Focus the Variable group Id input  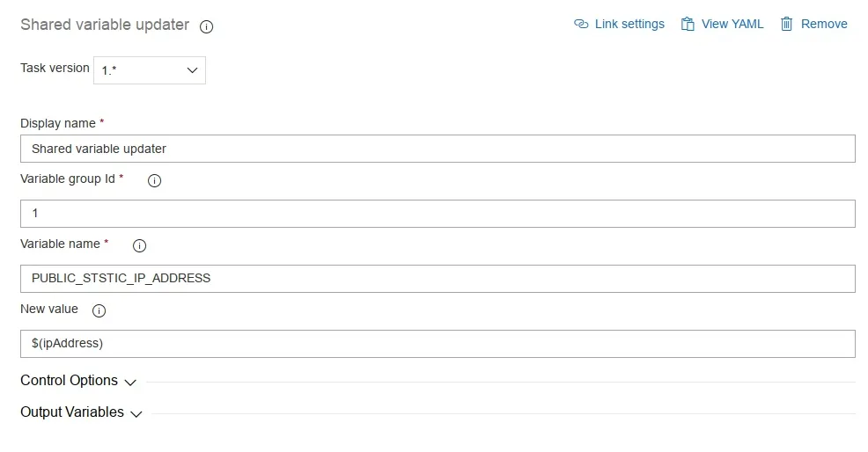click(x=438, y=214)
